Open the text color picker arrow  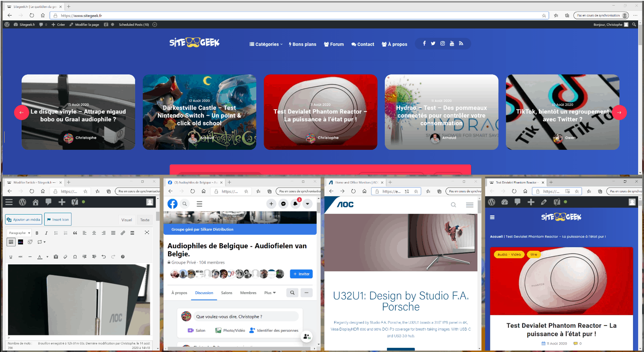[x=47, y=257]
